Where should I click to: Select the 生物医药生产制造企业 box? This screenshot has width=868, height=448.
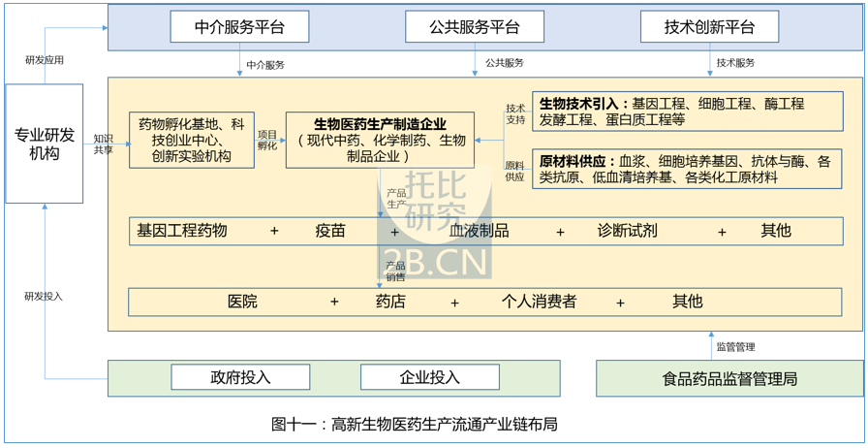pos(380,140)
